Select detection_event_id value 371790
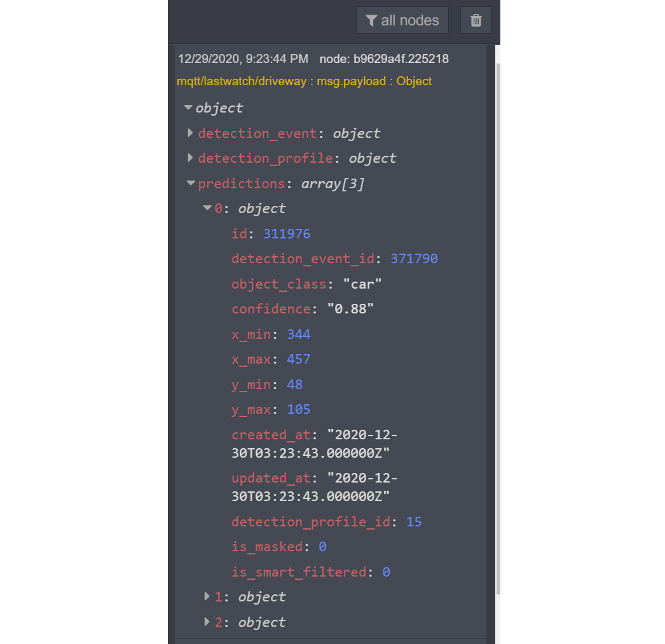The height and width of the screenshot is (644, 665). (414, 259)
